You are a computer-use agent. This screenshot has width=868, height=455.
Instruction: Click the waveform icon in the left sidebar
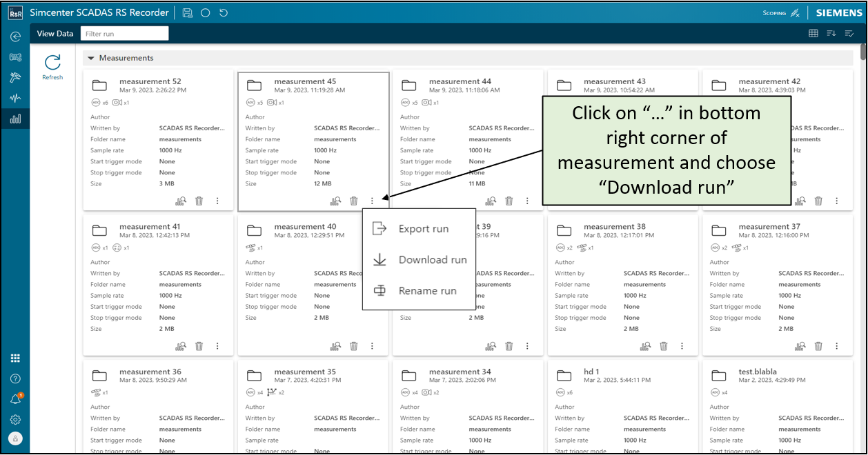[x=15, y=98]
